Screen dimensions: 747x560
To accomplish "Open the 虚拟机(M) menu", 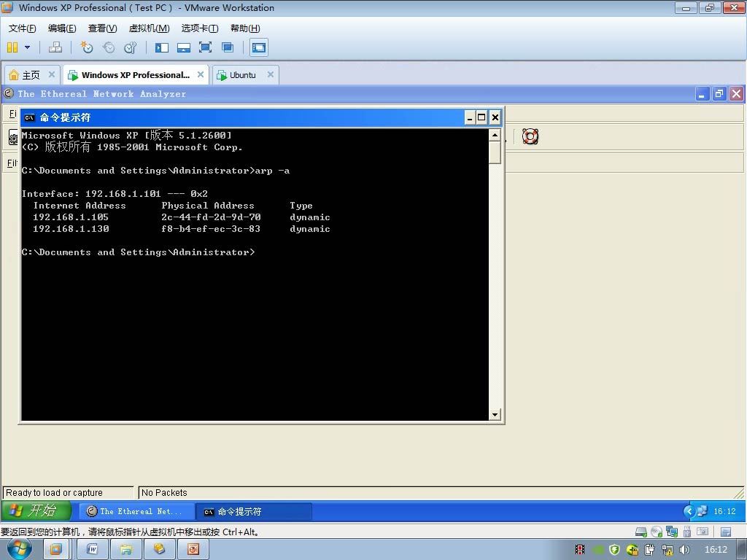I will click(x=149, y=28).
